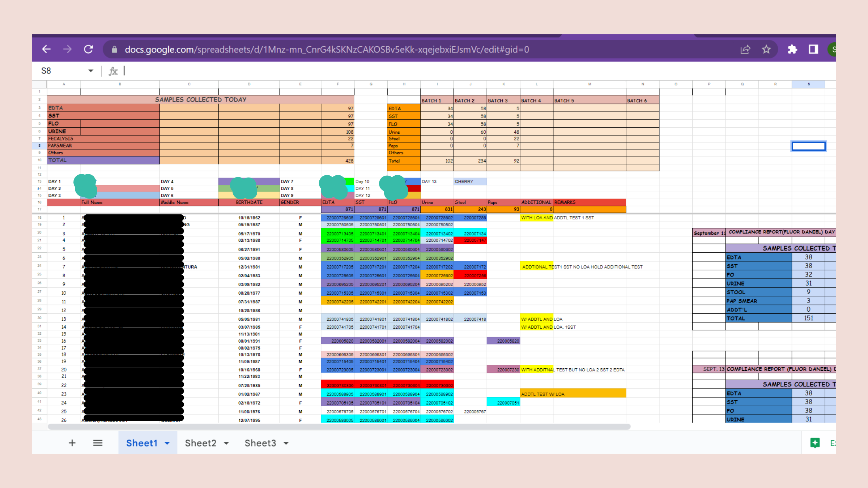
Task: Open Sheet1 tab dropdown arrow
Action: click(x=167, y=443)
